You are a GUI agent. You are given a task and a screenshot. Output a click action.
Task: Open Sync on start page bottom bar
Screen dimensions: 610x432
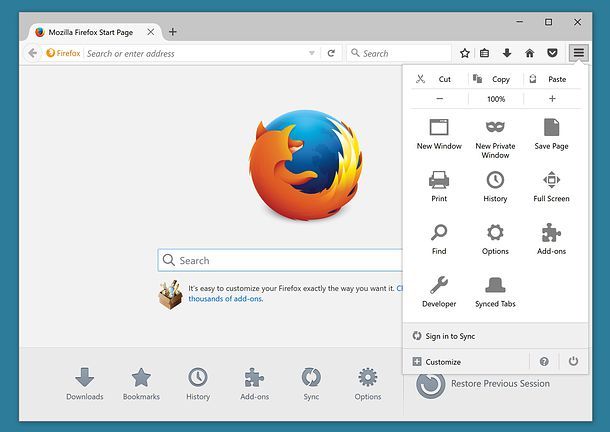[311, 384]
